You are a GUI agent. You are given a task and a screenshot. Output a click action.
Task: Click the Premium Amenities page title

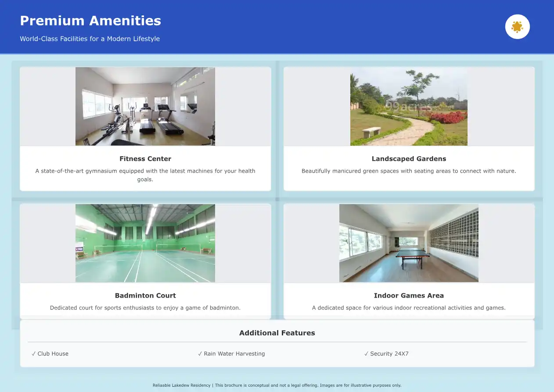click(90, 21)
